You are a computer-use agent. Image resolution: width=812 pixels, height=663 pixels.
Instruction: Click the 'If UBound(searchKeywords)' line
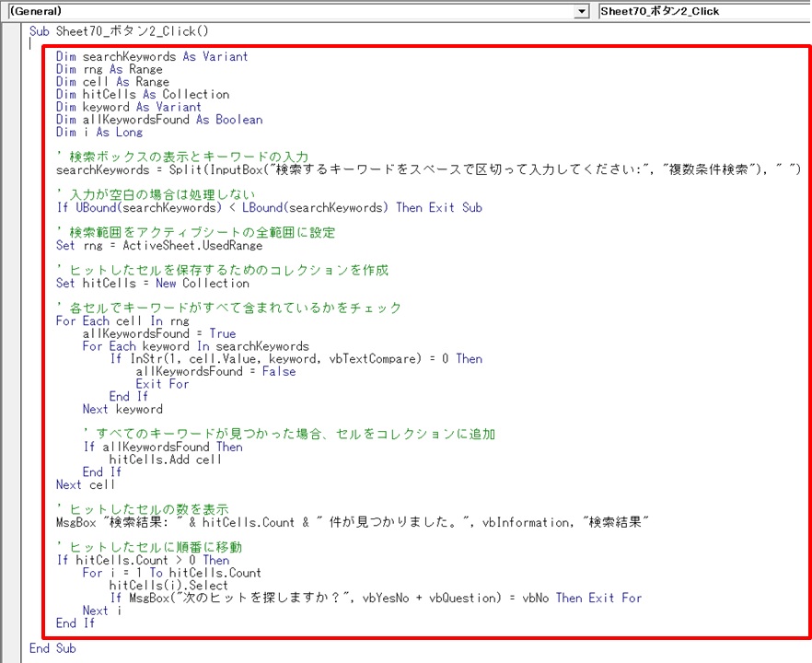coord(269,207)
